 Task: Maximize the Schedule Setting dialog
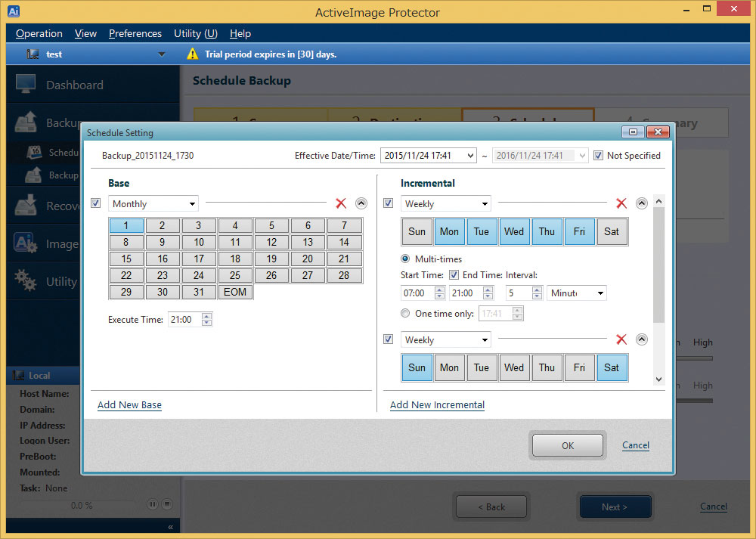coord(633,132)
